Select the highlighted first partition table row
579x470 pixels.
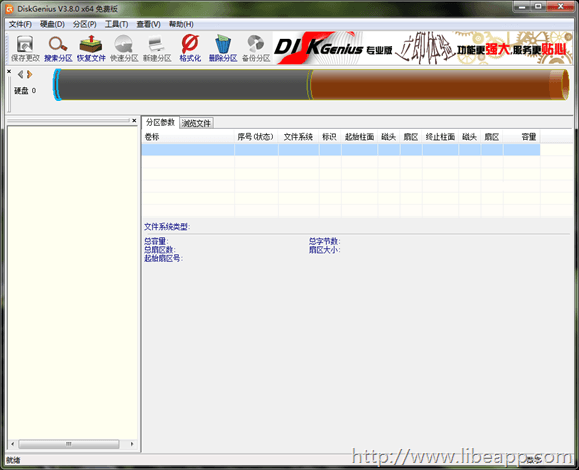pos(341,150)
